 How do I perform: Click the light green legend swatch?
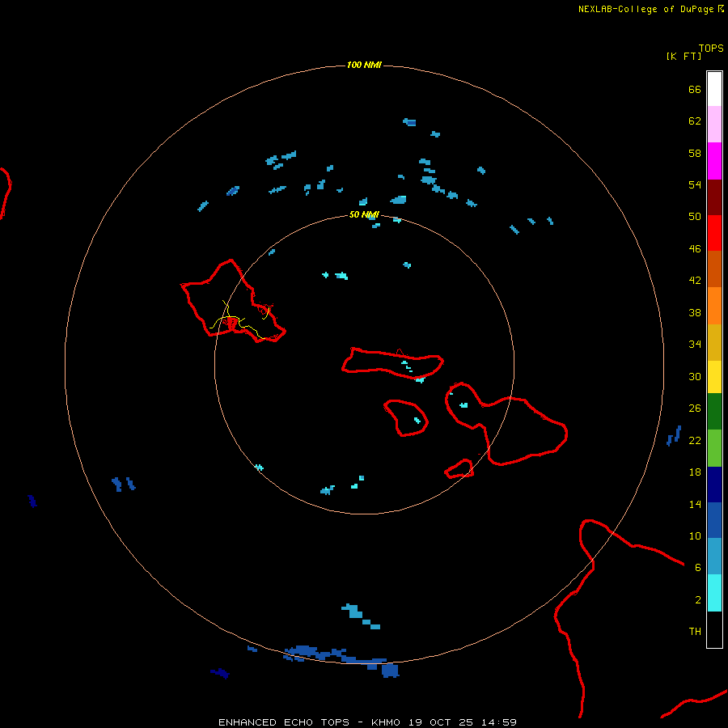point(714,447)
